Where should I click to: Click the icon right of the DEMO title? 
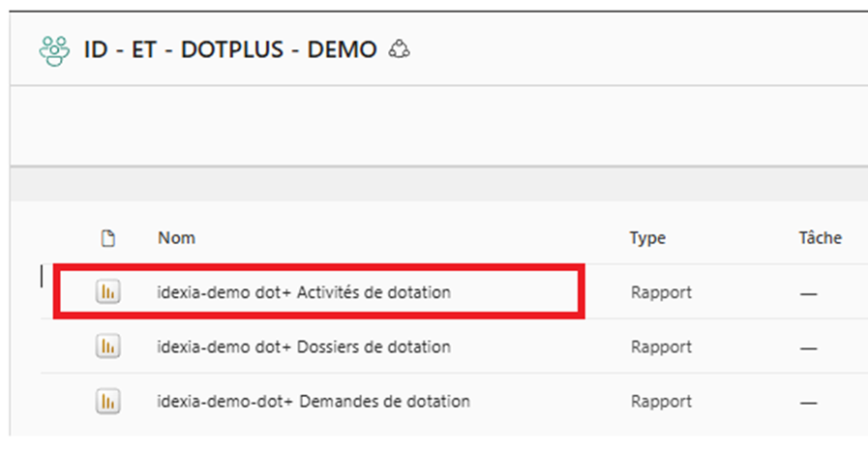click(399, 49)
